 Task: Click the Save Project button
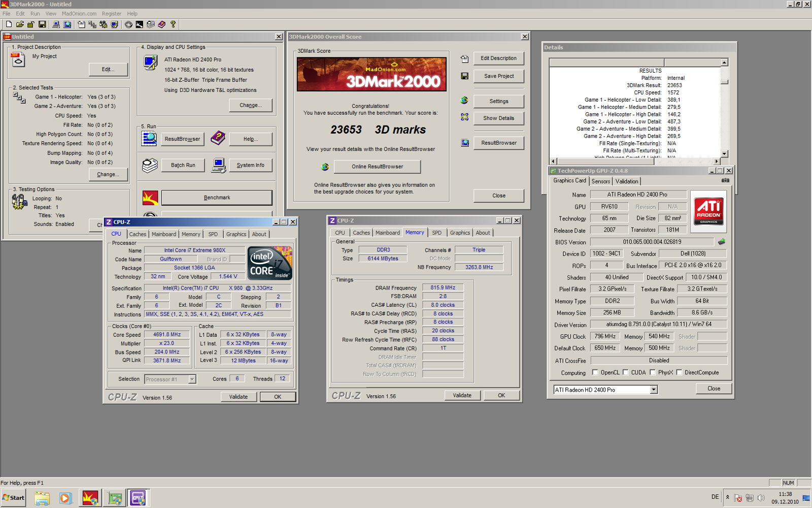pos(499,76)
